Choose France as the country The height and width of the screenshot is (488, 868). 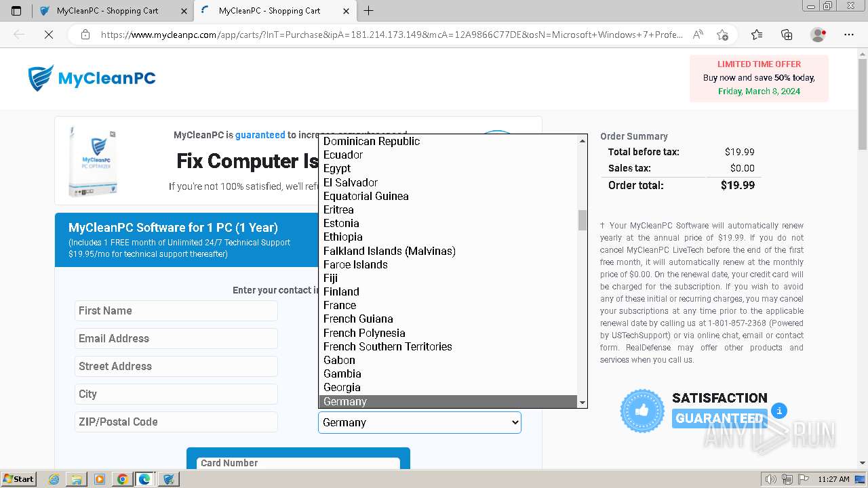448,305
